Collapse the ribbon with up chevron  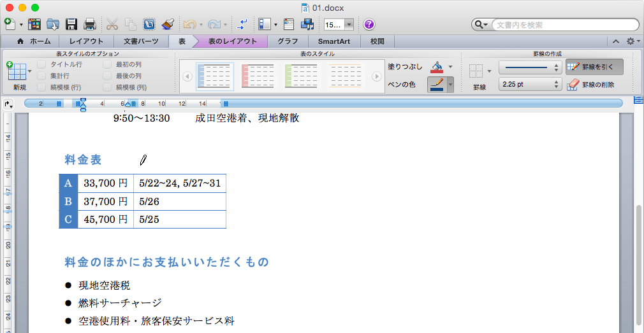click(615, 41)
